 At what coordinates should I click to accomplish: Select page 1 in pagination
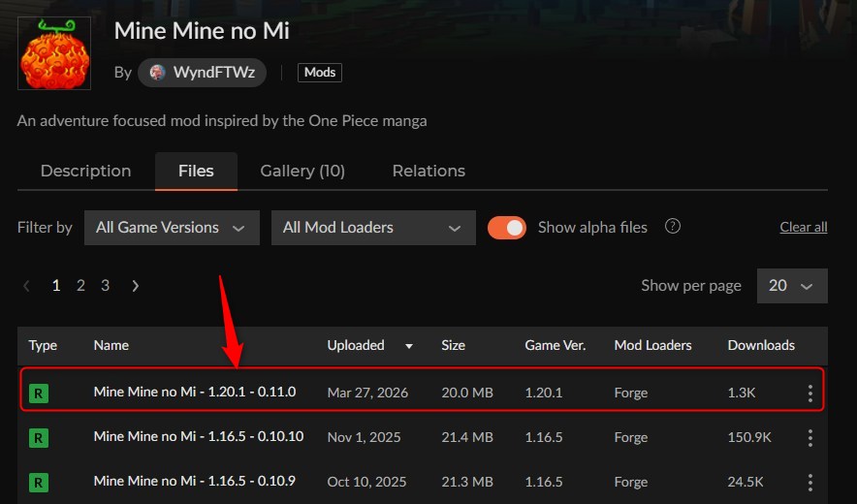[x=56, y=285]
